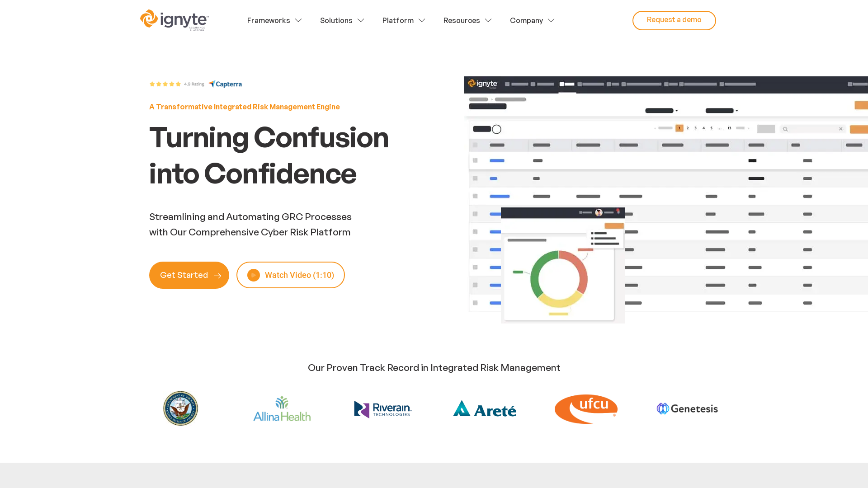Click the Arete logo link
Viewport: 868px width, 488px height.
coord(485,408)
